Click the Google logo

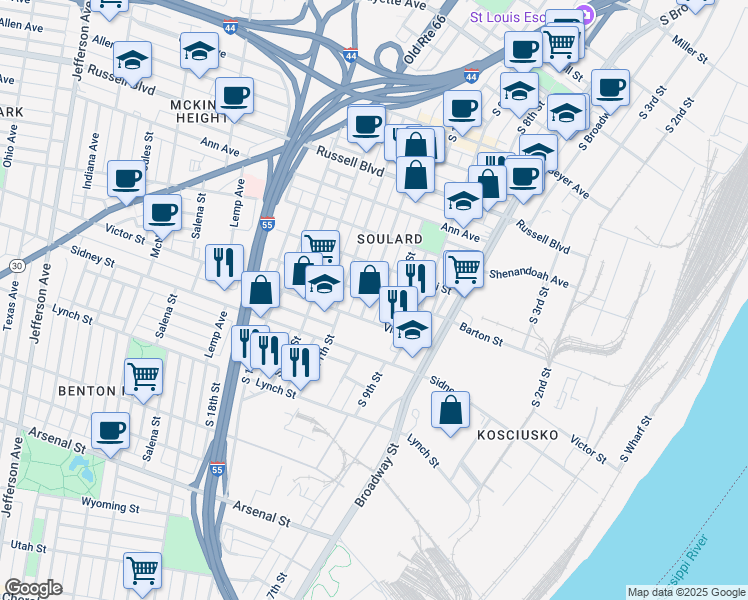[x=32, y=588]
